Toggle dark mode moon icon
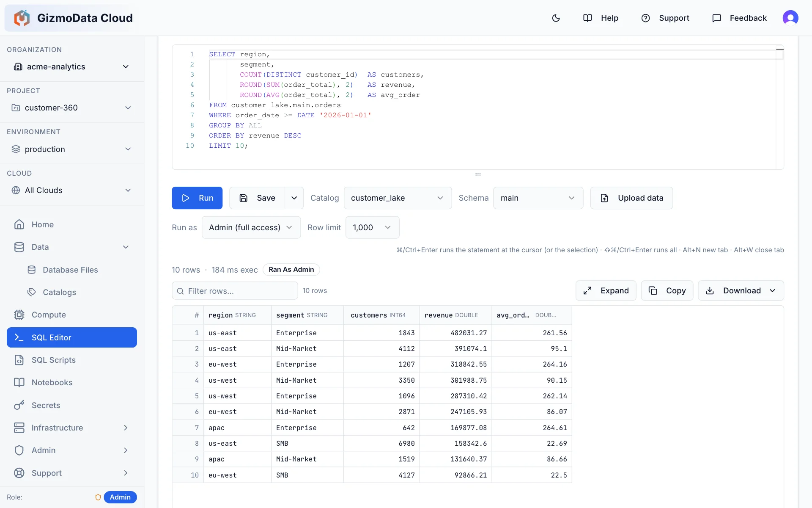 click(556, 18)
